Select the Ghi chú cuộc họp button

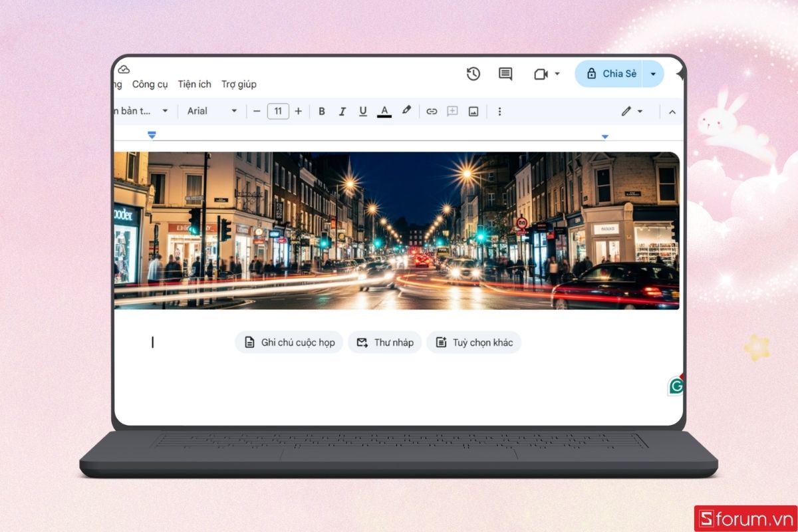(289, 342)
